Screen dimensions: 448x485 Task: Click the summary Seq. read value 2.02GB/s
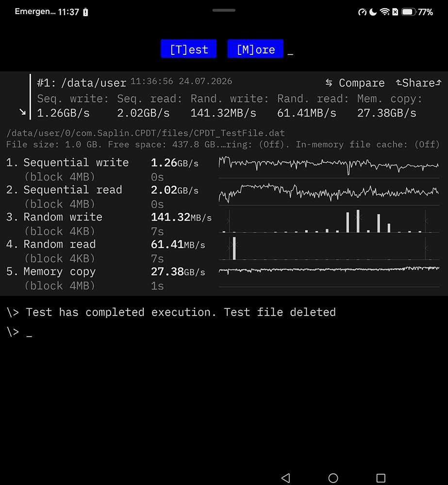143,113
